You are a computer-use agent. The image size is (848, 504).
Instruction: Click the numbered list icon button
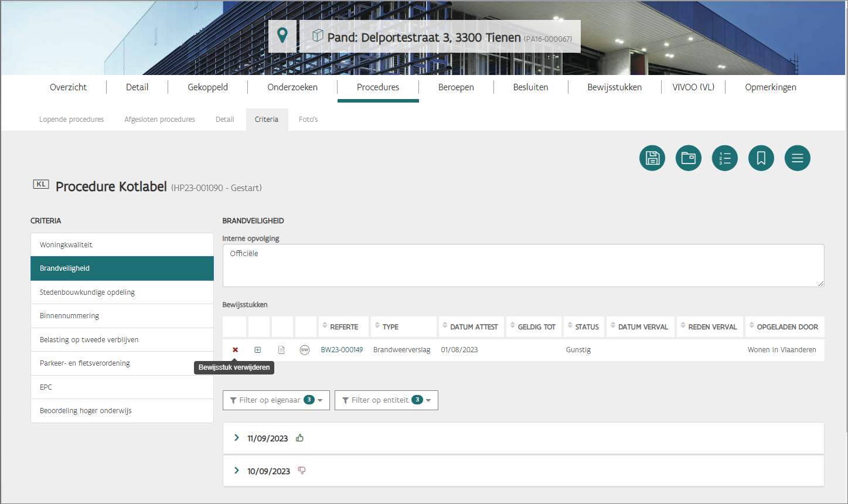(725, 158)
